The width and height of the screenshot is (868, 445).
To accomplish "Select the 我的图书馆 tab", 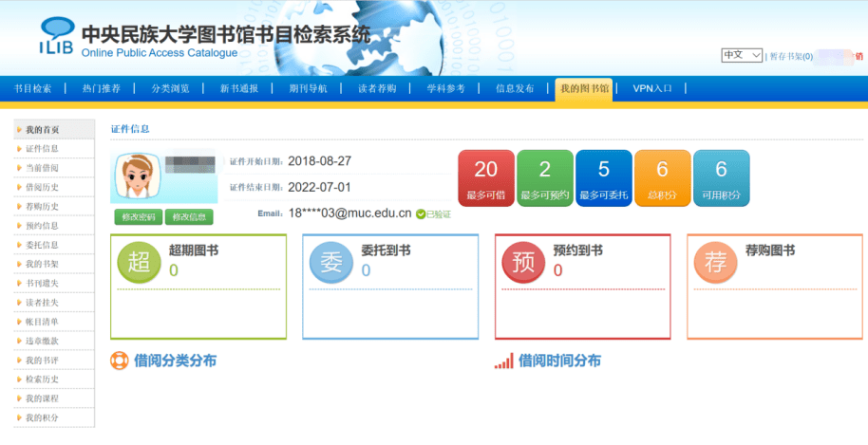I will click(584, 89).
